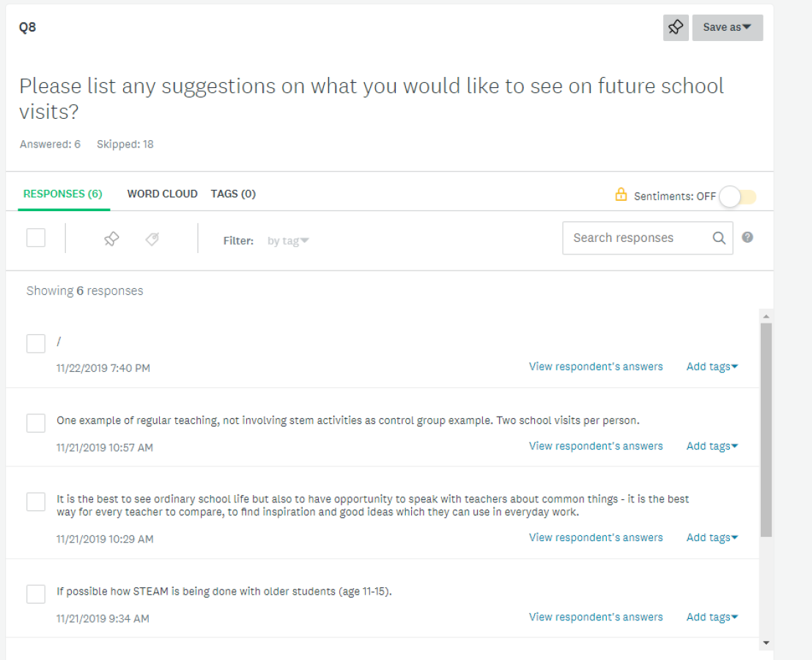
Task: View respondent's answers for the 10:57 AM response
Action: tap(596, 446)
